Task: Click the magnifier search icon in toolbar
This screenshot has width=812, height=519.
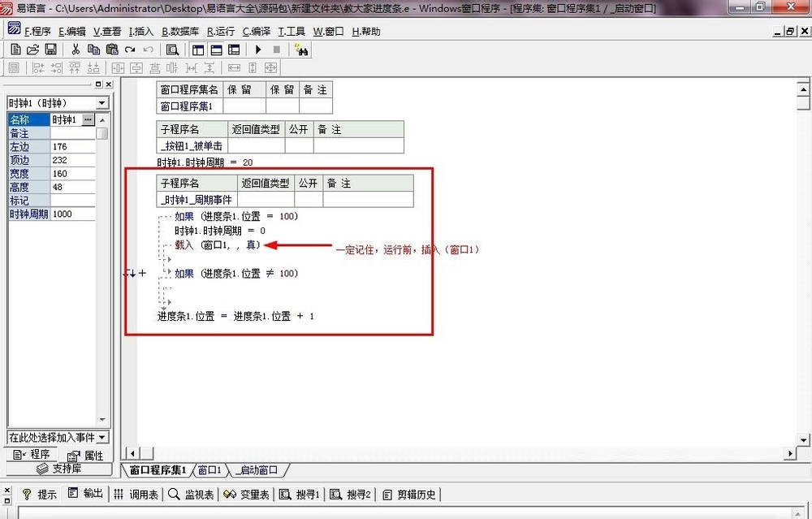Action: coord(172,50)
